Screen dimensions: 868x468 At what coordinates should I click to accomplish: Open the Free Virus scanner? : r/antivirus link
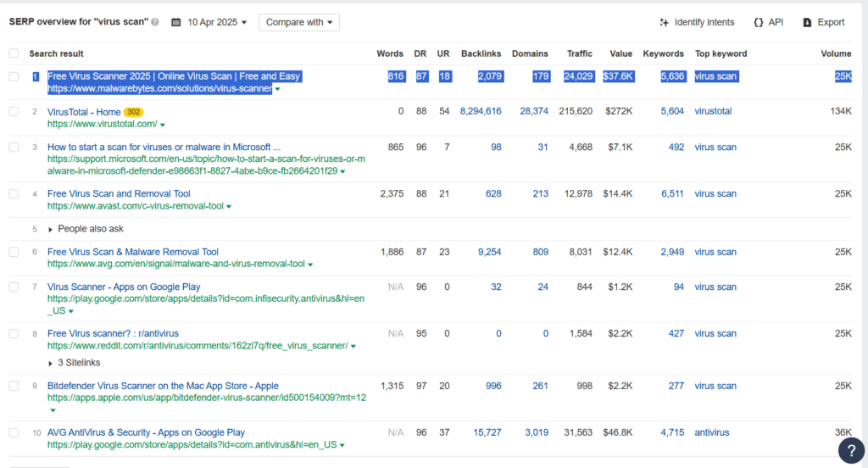[x=113, y=333]
